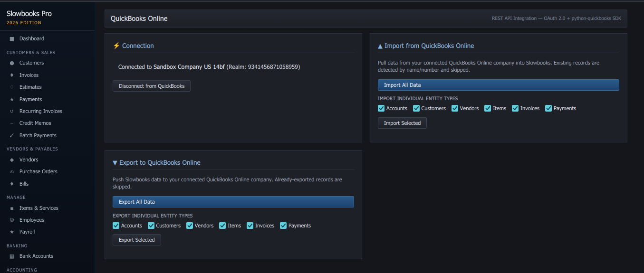Click the Invoices diamond icon
The image size is (644, 273).
point(12,75)
